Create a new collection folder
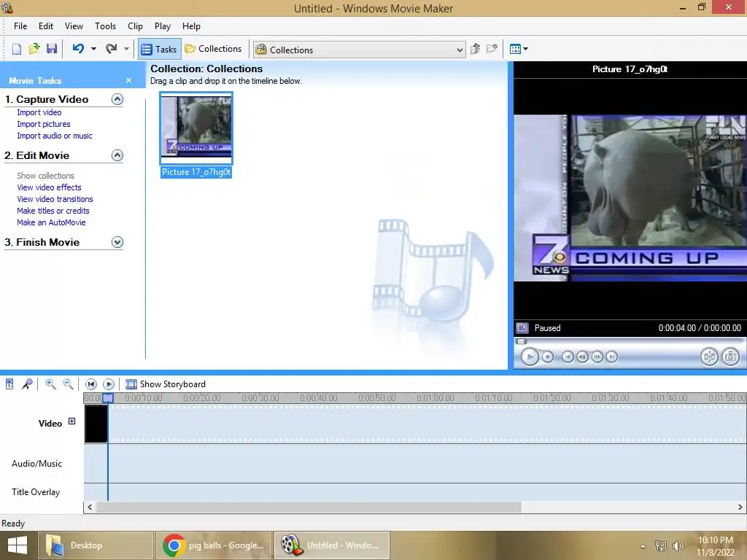The width and height of the screenshot is (747, 560). [492, 49]
